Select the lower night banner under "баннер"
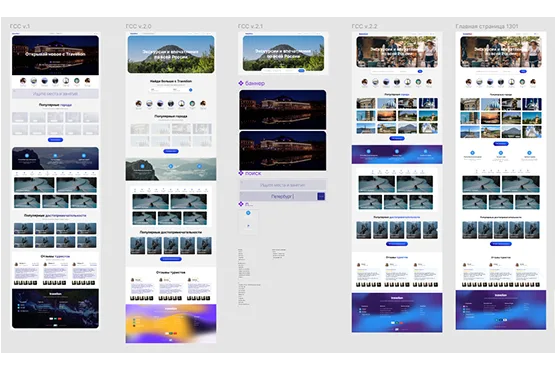The image size is (555, 370). (282, 150)
